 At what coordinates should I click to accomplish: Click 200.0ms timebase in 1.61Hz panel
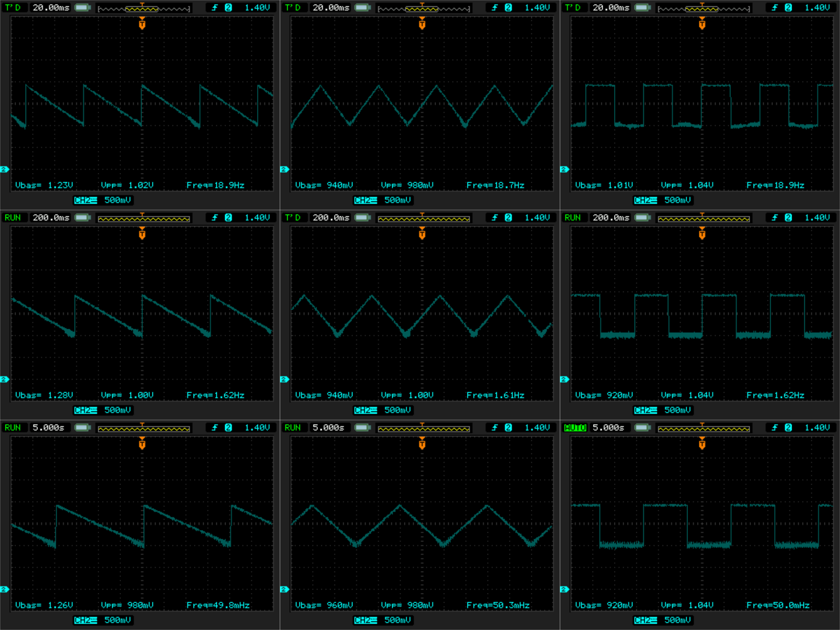tap(331, 218)
